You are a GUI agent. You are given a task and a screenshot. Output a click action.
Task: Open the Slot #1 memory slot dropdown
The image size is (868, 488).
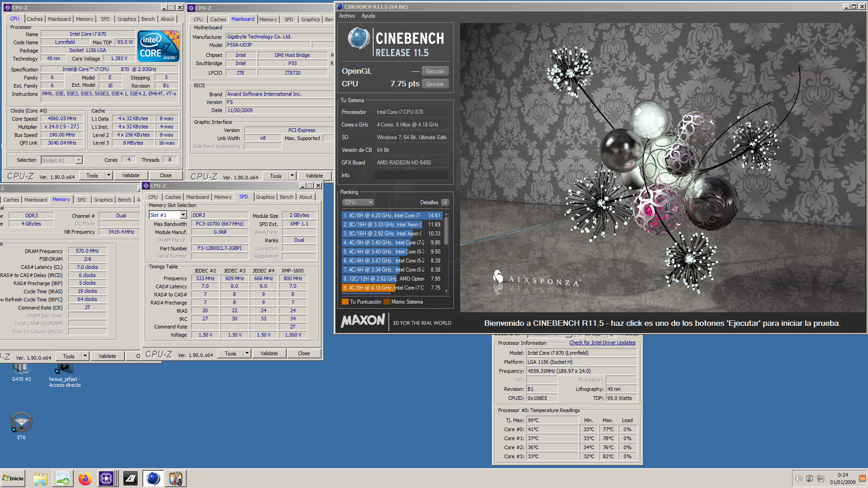(183, 215)
